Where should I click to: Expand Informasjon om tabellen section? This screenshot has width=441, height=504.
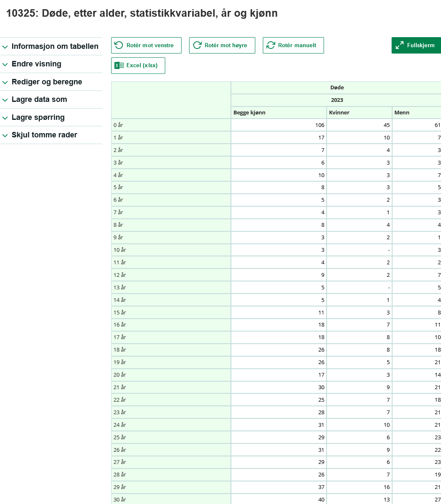point(51,46)
